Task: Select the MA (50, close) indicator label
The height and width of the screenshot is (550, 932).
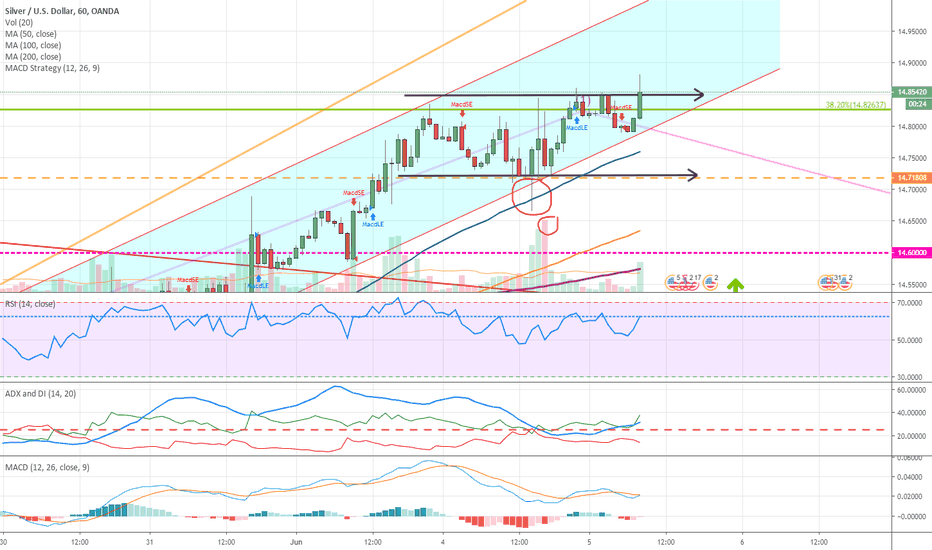Action: pos(31,34)
